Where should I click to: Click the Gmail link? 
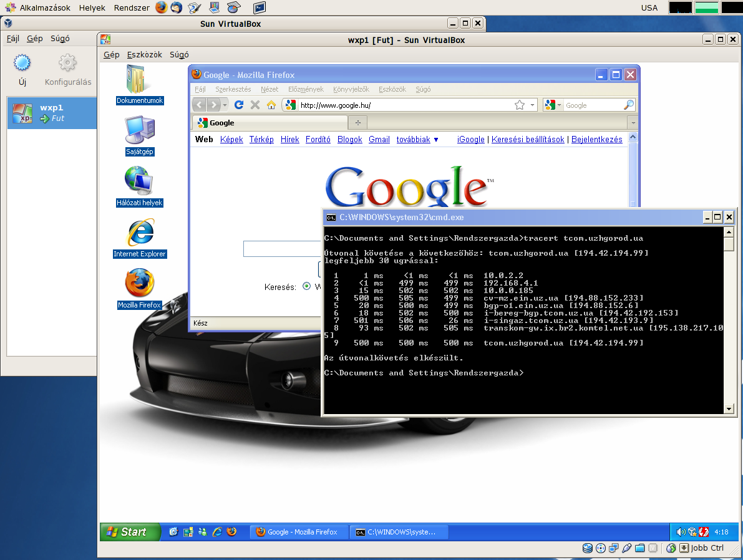379,140
